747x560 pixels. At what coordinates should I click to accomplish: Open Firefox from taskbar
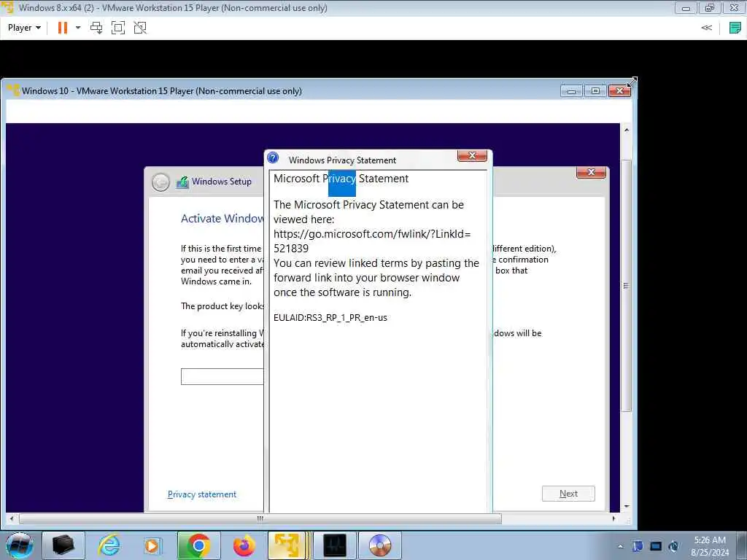click(x=244, y=545)
